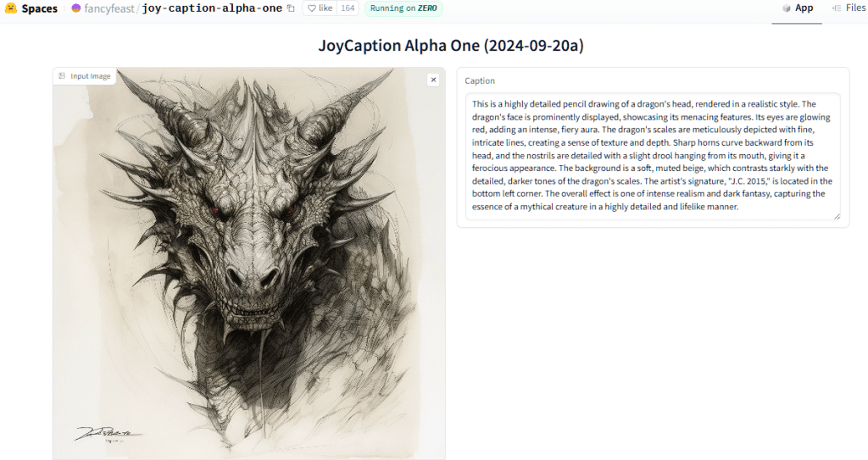This screenshot has height=460, width=868.
Task: Switch to the Files tab
Action: click(849, 8)
